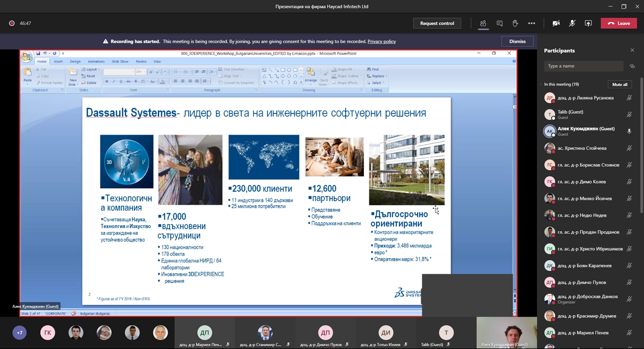This screenshot has height=349, width=644.
Task: Click mic icon next to Борислав Стоянов
Action: tap(629, 165)
